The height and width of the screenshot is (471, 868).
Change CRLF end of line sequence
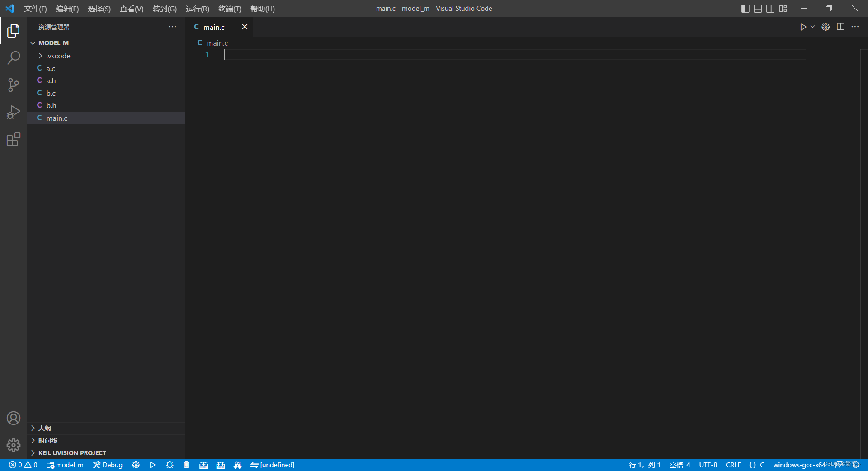pos(733,465)
